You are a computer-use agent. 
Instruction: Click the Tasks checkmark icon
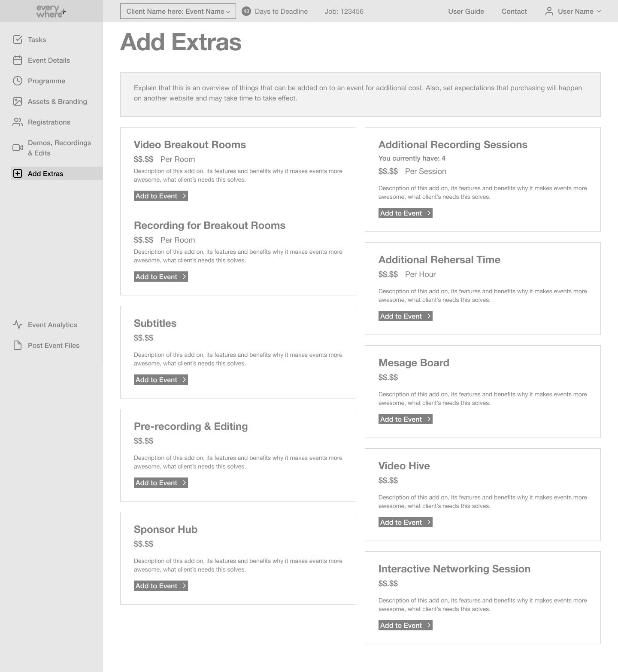pos(18,40)
